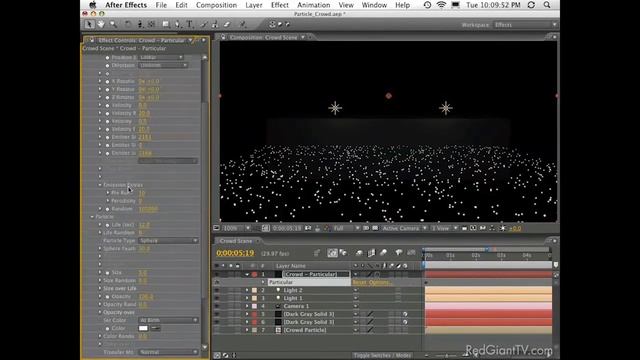Image resolution: width=640 pixels, height=360 pixels.
Task: Open the Animation menu
Action: [x=313, y=5]
